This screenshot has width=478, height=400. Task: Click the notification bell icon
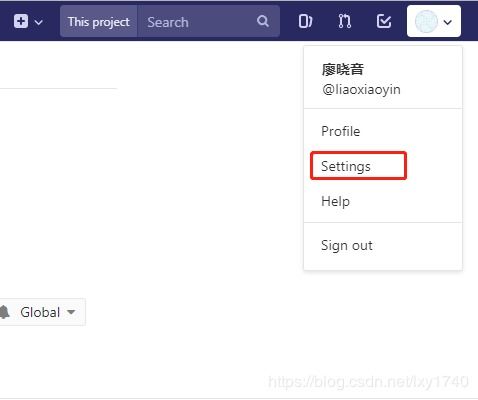tap(4, 312)
